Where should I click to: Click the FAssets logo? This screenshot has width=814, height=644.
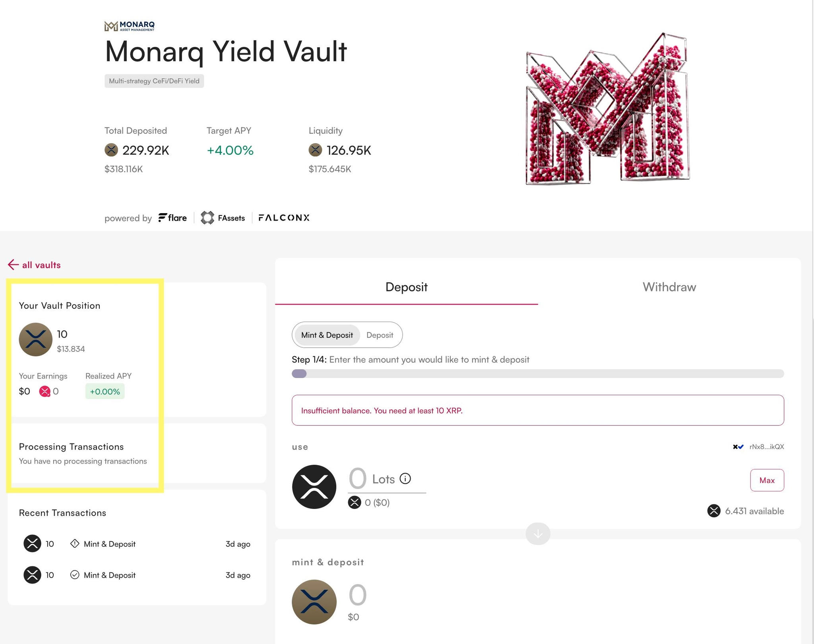(x=223, y=218)
